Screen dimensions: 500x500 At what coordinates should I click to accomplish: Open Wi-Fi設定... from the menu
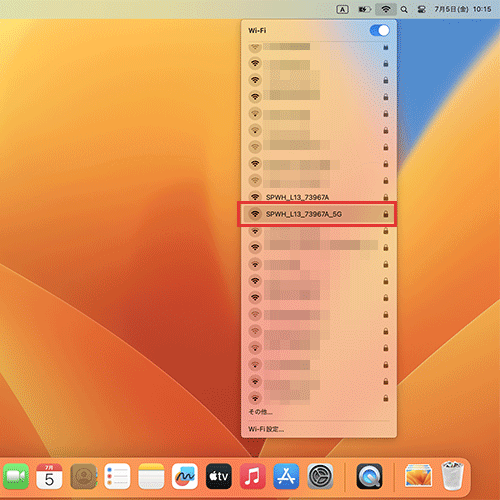[266, 429]
